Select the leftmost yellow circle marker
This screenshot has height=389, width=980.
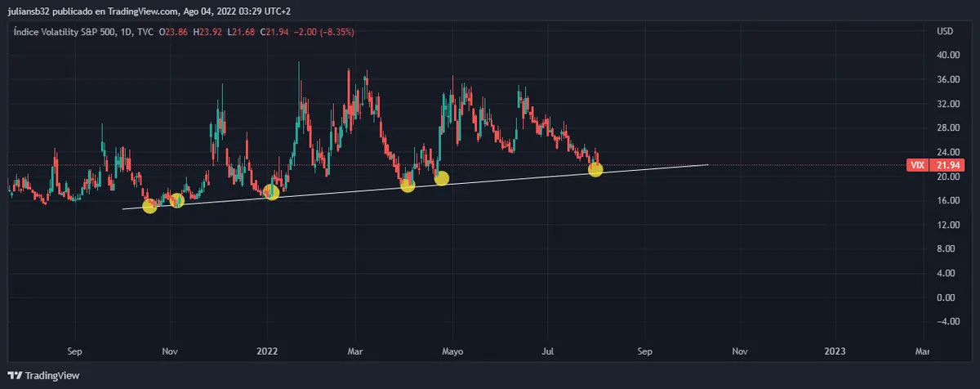click(x=149, y=206)
